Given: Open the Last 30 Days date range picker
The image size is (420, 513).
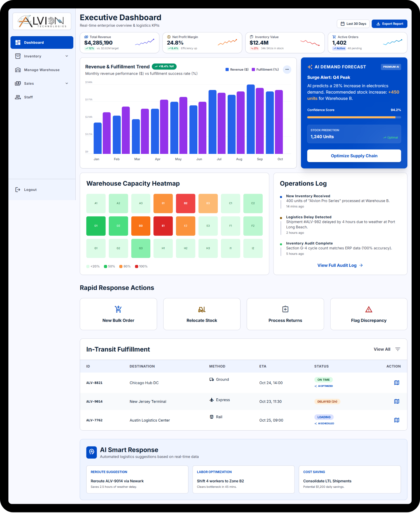Looking at the screenshot, I should 353,24.
